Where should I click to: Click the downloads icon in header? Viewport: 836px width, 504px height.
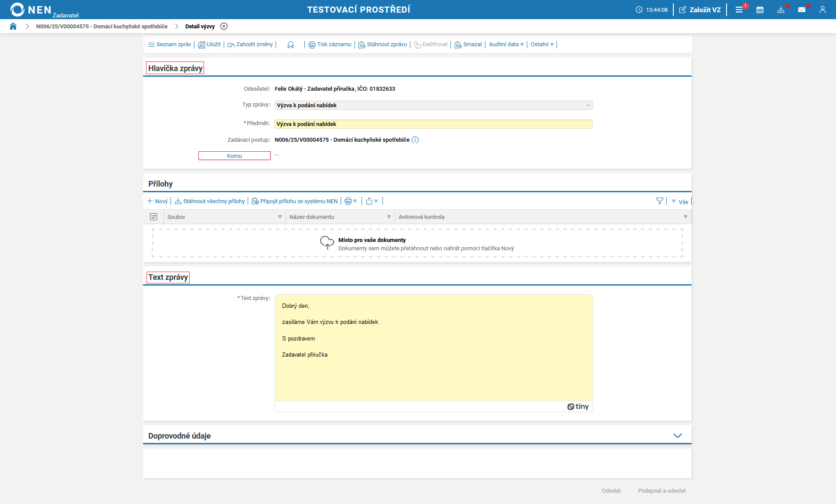pos(781,10)
